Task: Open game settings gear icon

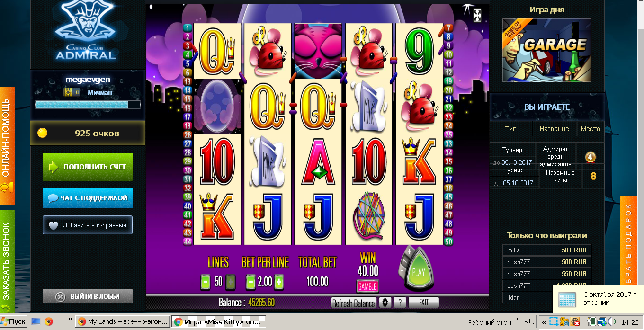Action: tap(385, 303)
